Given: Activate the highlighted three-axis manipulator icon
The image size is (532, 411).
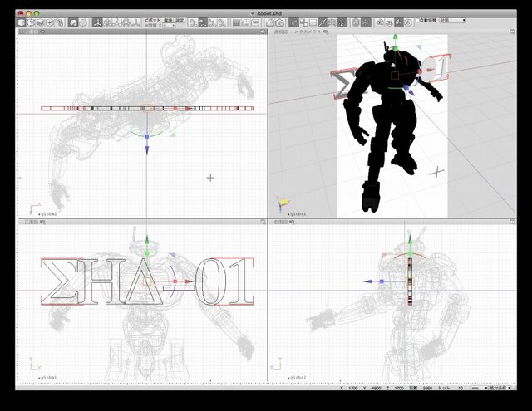Looking at the screenshot, I should [x=98, y=22].
